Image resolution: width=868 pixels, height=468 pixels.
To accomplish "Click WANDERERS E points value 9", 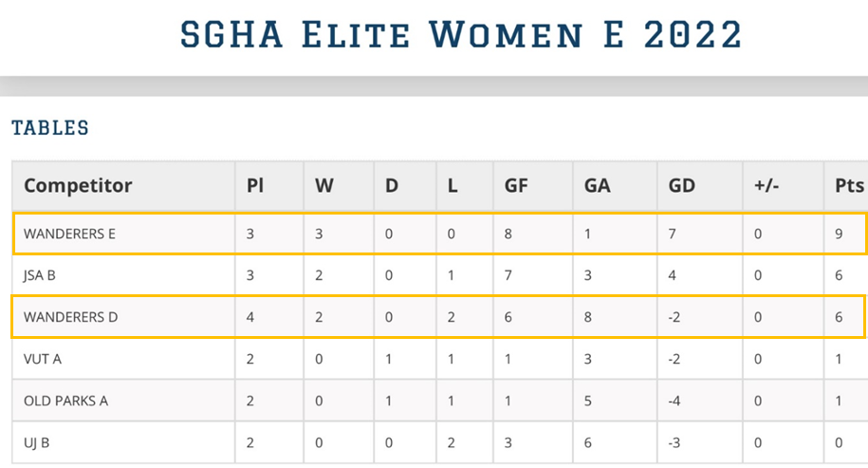I will [839, 234].
